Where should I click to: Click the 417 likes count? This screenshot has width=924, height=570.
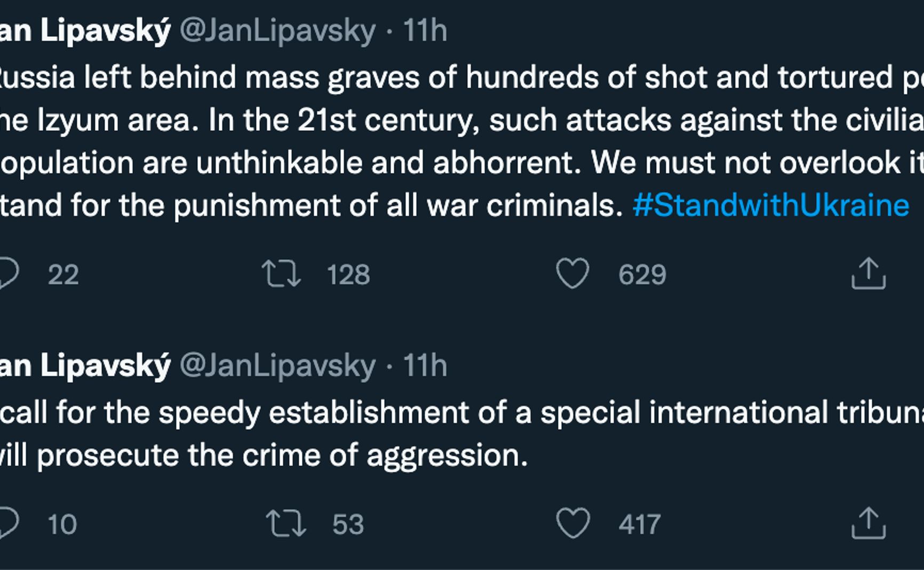(x=640, y=525)
